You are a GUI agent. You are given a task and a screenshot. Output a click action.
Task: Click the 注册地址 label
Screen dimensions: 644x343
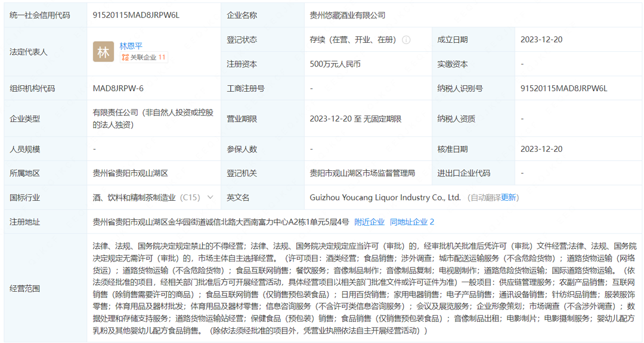coord(24,222)
